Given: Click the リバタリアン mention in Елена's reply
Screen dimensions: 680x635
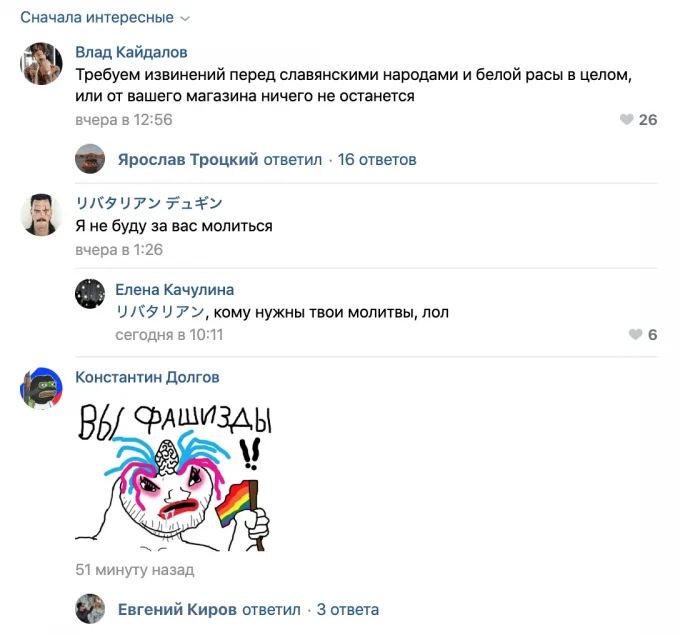Looking at the screenshot, I should [x=160, y=312].
